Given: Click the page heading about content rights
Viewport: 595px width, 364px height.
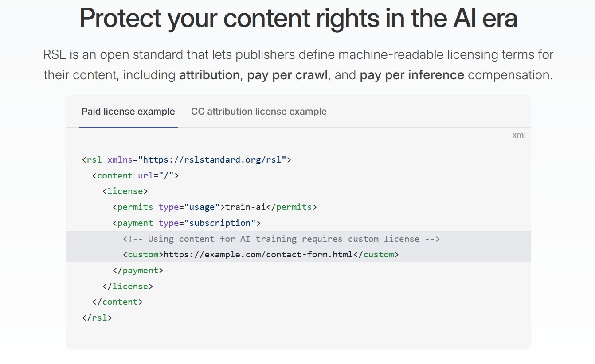Looking at the screenshot, I should 298,19.
